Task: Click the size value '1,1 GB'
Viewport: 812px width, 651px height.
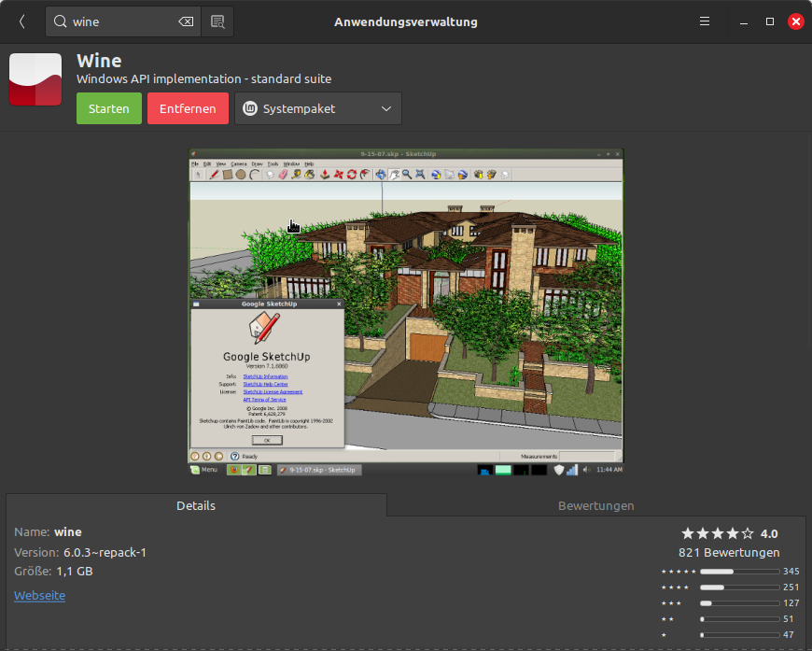Action: pyautogui.click(x=75, y=572)
